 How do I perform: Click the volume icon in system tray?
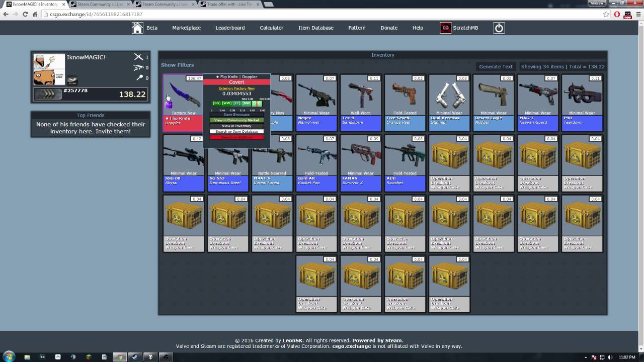pos(611,357)
